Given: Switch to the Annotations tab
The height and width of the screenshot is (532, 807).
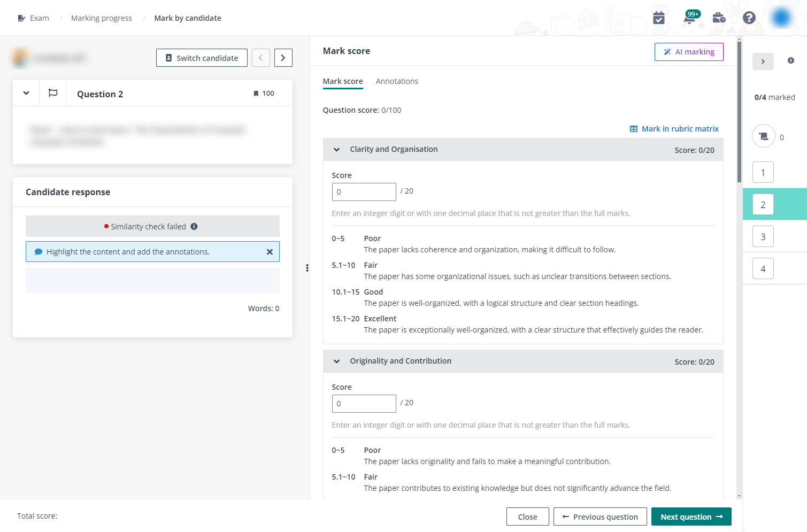Looking at the screenshot, I should point(397,81).
